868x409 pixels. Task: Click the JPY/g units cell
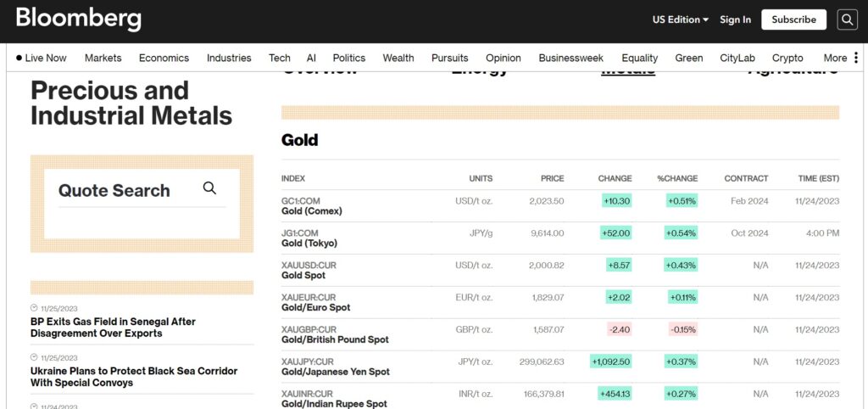point(480,233)
